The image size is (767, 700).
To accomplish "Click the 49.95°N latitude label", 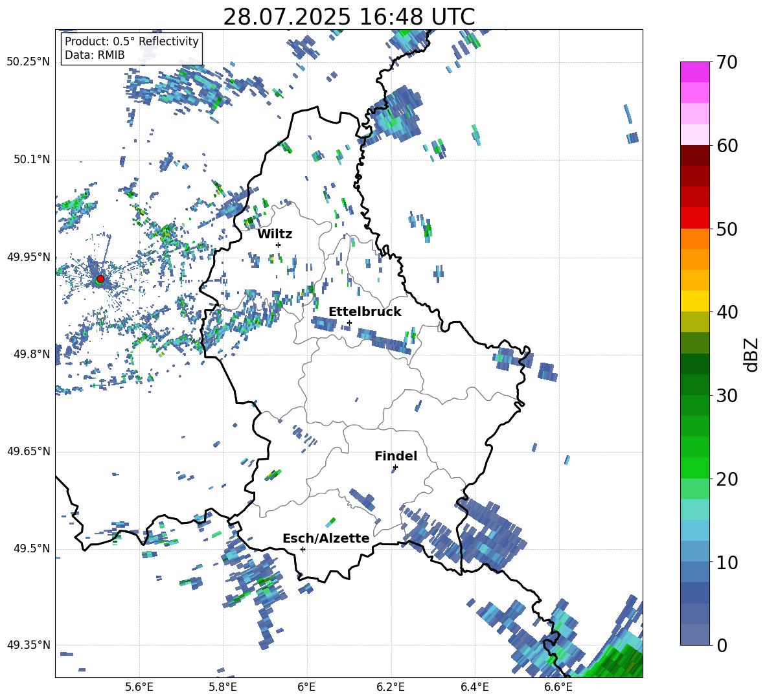I will [x=29, y=257].
